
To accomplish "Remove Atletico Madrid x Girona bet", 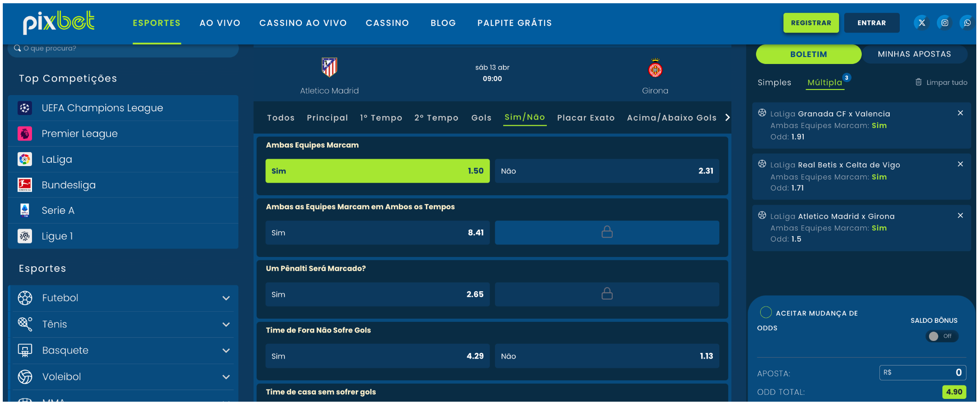I will coord(961,216).
